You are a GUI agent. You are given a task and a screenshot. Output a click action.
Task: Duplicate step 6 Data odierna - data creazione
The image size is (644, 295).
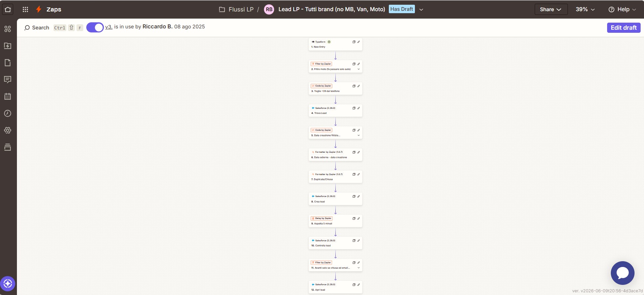click(x=354, y=152)
